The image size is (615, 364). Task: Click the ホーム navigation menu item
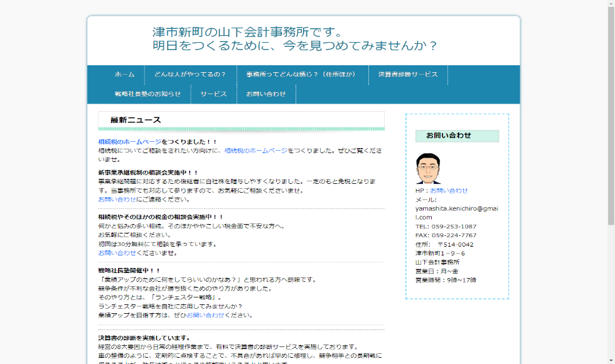pyautogui.click(x=124, y=74)
